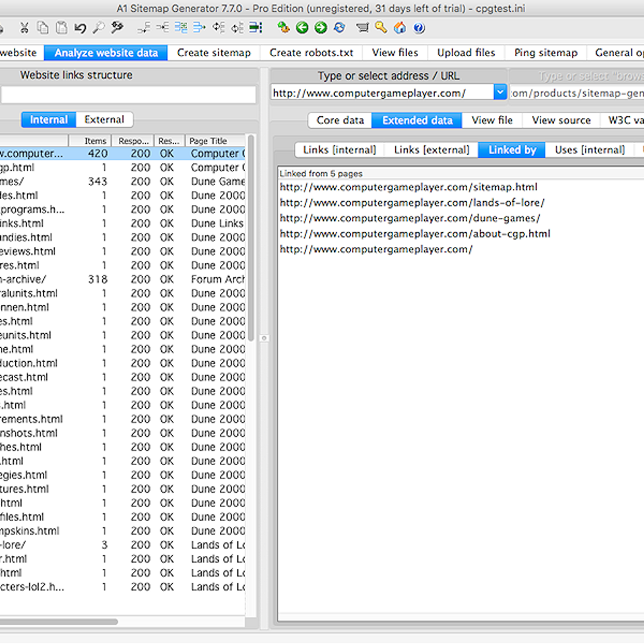Open the address URL dropdown arrow
The height and width of the screenshot is (644, 644).
pyautogui.click(x=500, y=92)
